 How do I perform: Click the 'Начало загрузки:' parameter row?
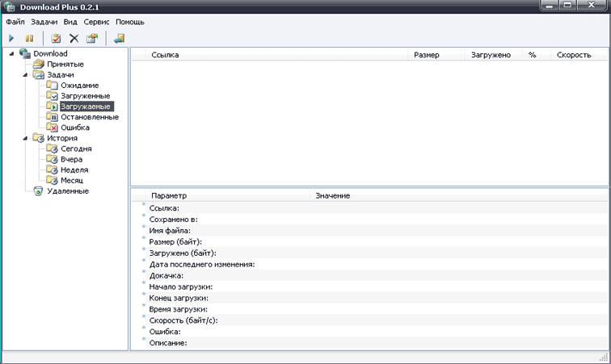click(370, 287)
